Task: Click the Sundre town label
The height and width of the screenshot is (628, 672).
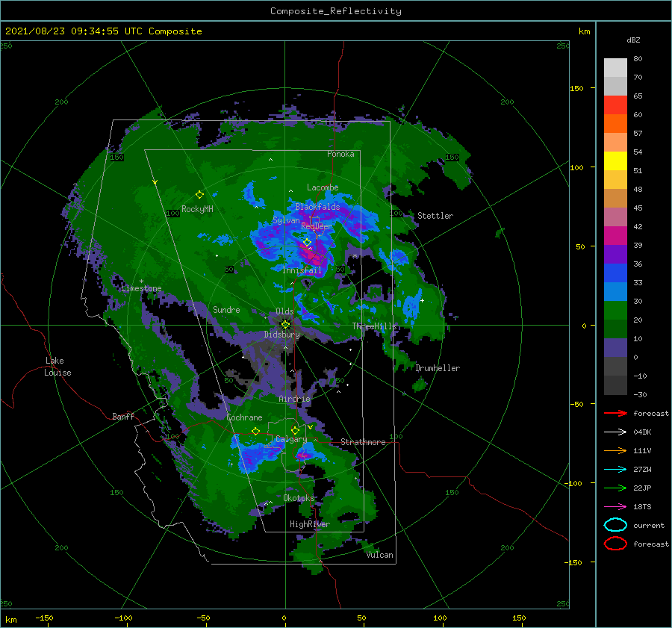Action: (x=226, y=309)
